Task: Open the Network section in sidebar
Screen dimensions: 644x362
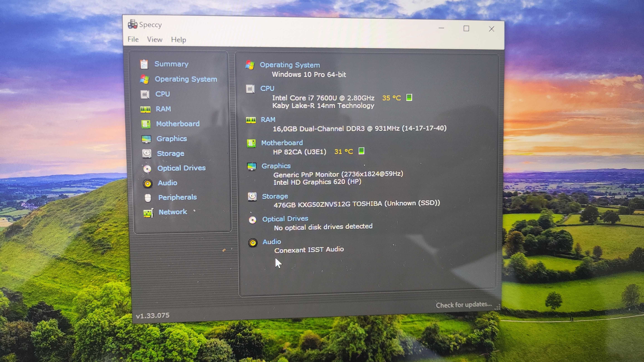Action: click(x=173, y=212)
